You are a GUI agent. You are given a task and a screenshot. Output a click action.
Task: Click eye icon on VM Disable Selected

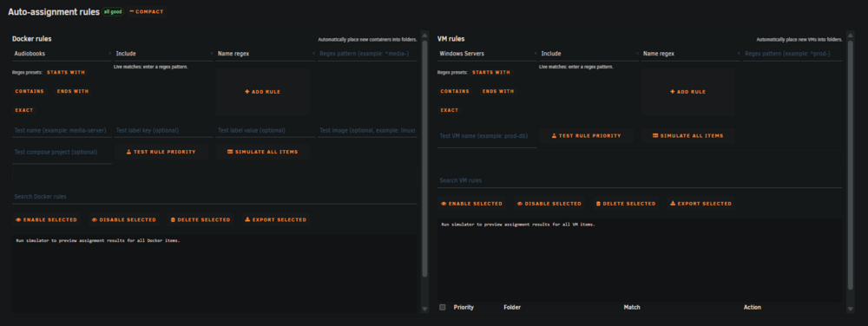pyautogui.click(x=520, y=204)
